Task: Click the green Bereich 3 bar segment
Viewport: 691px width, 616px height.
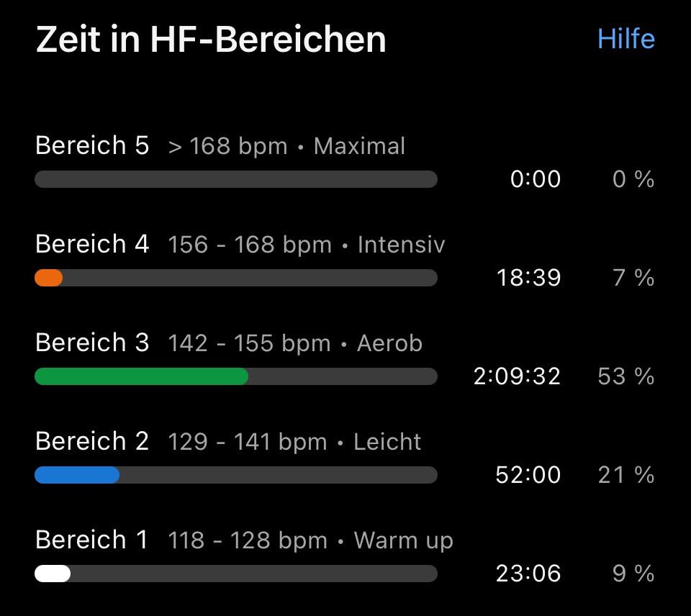Action: [141, 376]
